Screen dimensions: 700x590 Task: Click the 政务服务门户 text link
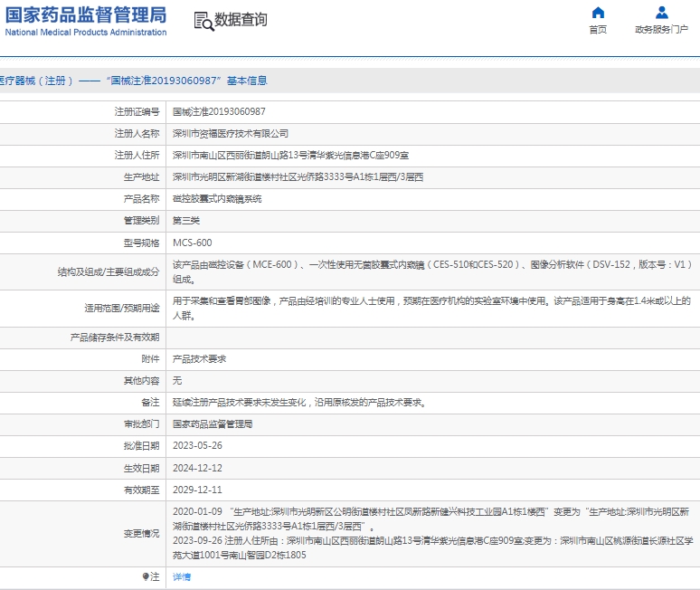point(662,30)
